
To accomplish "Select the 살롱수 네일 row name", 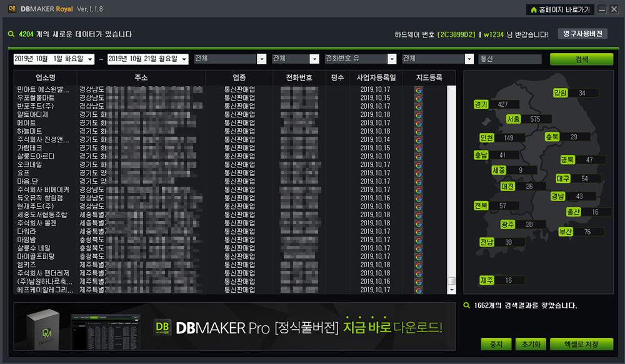I will pos(34,248).
